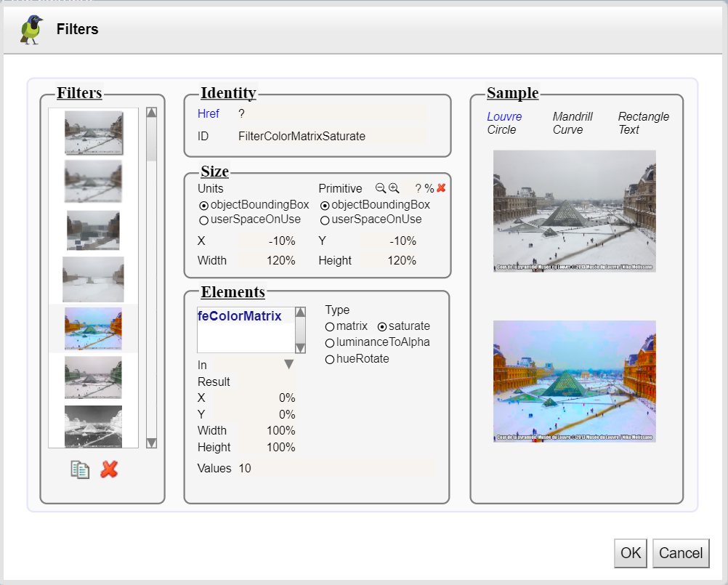Click the Values field containing 10
This screenshot has width=728, height=585.
(336, 468)
